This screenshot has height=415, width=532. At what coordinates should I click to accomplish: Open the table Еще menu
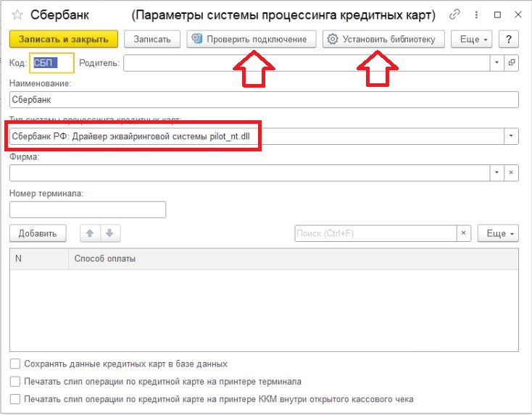click(x=498, y=233)
